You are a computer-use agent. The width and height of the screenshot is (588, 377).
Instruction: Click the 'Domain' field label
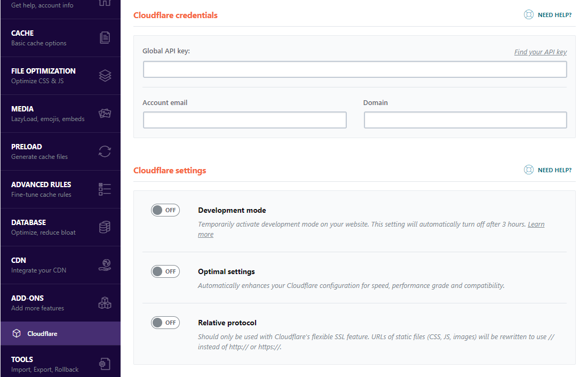[x=376, y=103]
